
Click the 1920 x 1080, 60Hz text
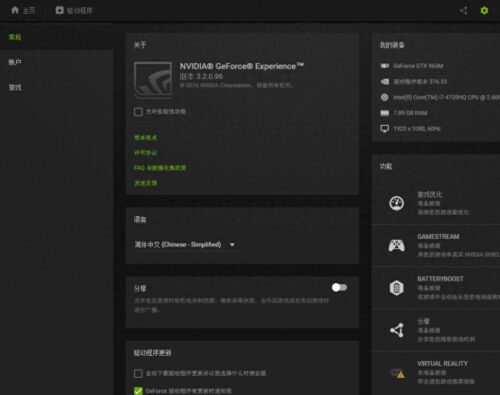(x=417, y=129)
